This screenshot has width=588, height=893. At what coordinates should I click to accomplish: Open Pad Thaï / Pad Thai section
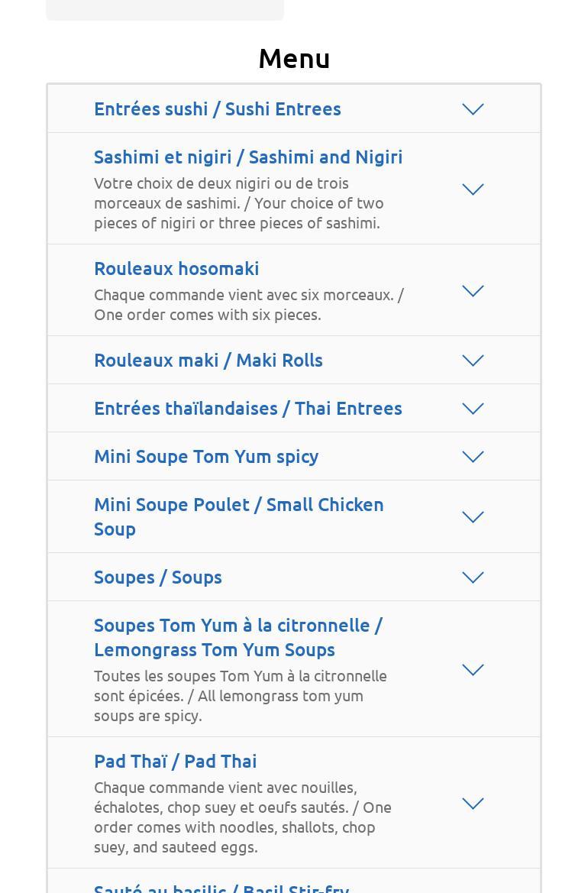click(175, 761)
